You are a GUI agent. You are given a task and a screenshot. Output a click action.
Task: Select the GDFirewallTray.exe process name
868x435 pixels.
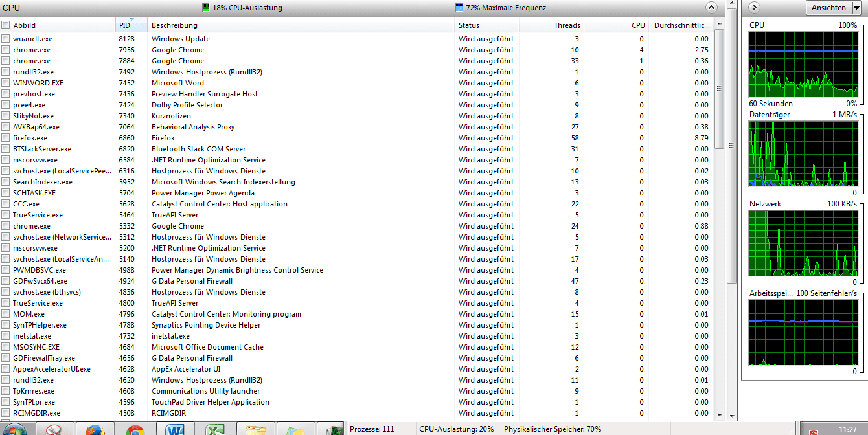point(44,358)
